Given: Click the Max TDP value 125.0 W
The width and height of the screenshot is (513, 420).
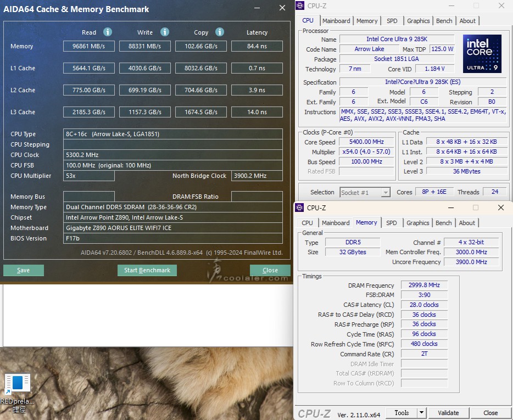Looking at the screenshot, I should 442,49.
